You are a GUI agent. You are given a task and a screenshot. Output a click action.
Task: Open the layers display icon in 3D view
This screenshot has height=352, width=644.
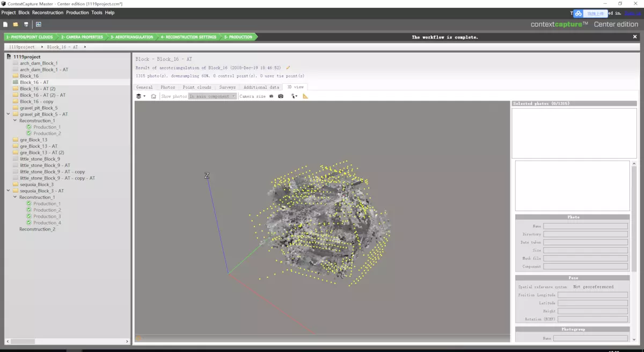138,96
